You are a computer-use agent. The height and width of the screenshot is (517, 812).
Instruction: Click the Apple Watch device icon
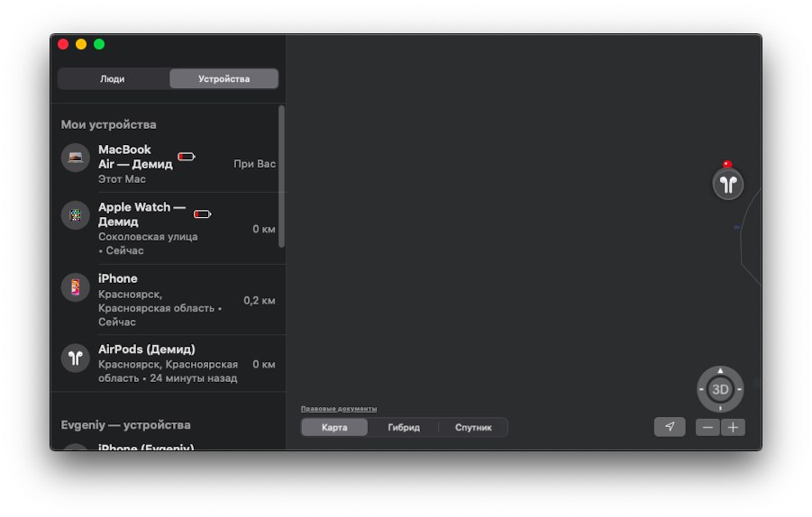(76, 214)
